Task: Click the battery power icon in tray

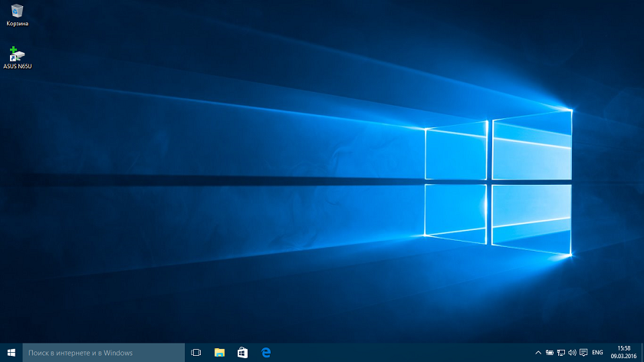Action: pos(550,353)
